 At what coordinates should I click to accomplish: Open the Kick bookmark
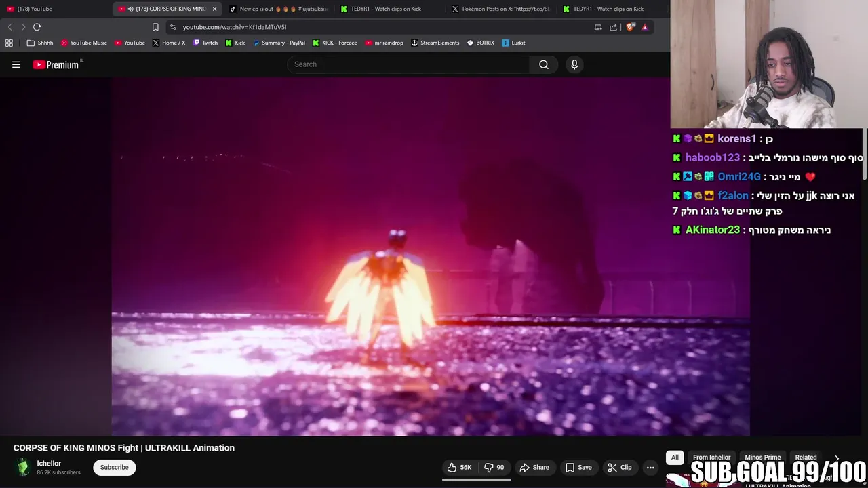[235, 43]
